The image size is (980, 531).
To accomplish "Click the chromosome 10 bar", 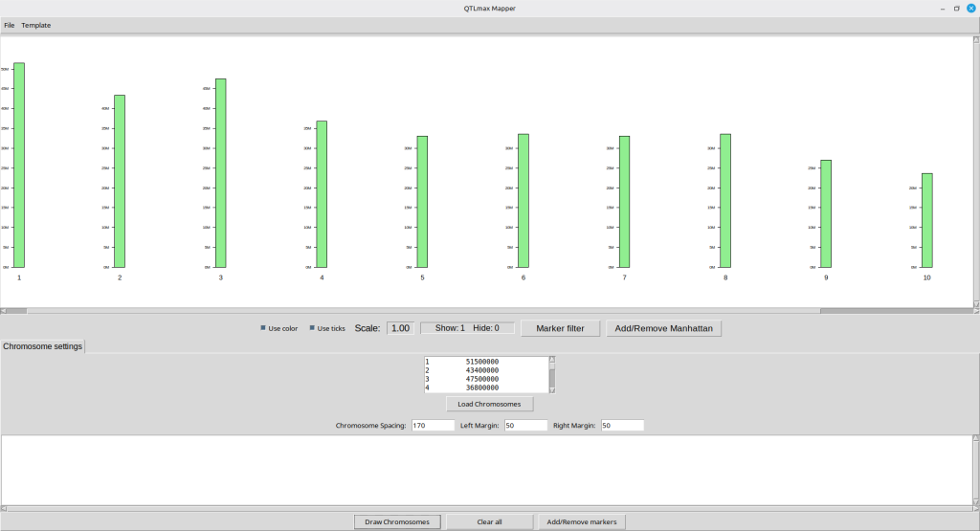I will pos(926,220).
